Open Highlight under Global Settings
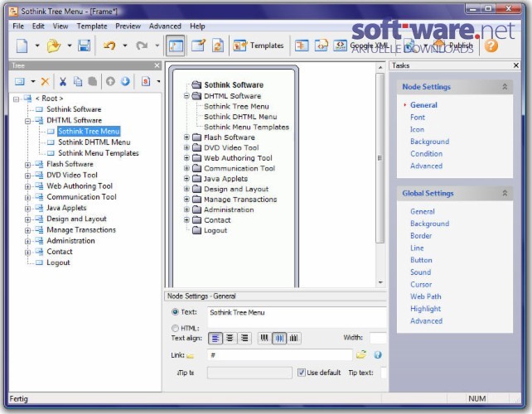Image resolution: width=532 pixels, height=414 pixels. click(425, 309)
